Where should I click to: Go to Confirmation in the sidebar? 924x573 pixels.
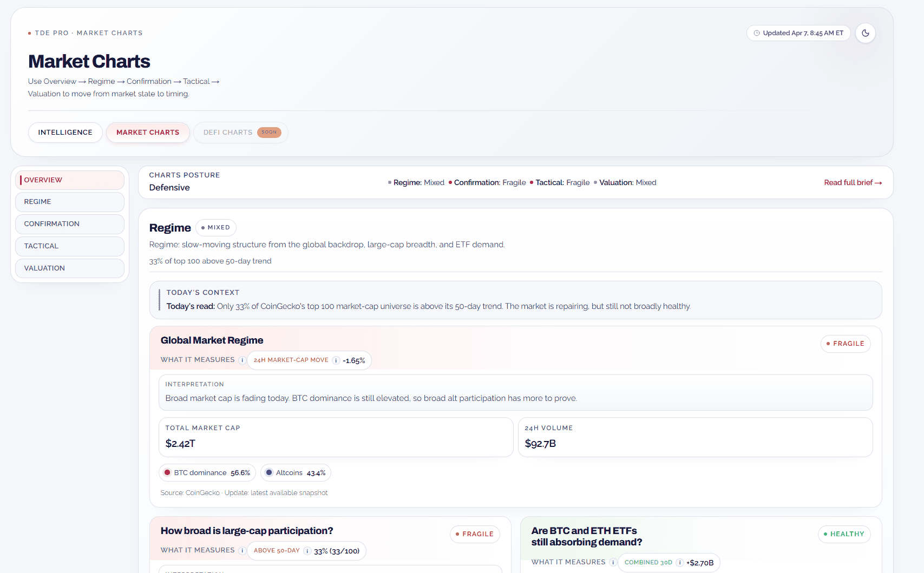(x=70, y=224)
